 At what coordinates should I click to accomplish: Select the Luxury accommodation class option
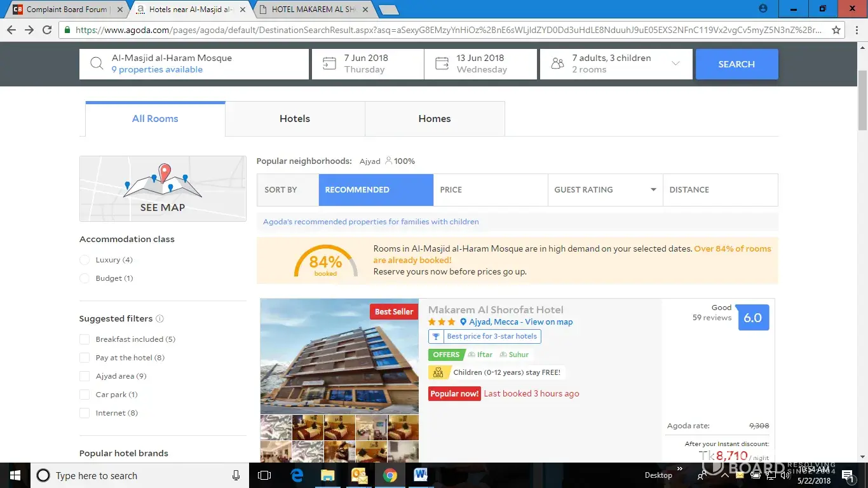[85, 260]
